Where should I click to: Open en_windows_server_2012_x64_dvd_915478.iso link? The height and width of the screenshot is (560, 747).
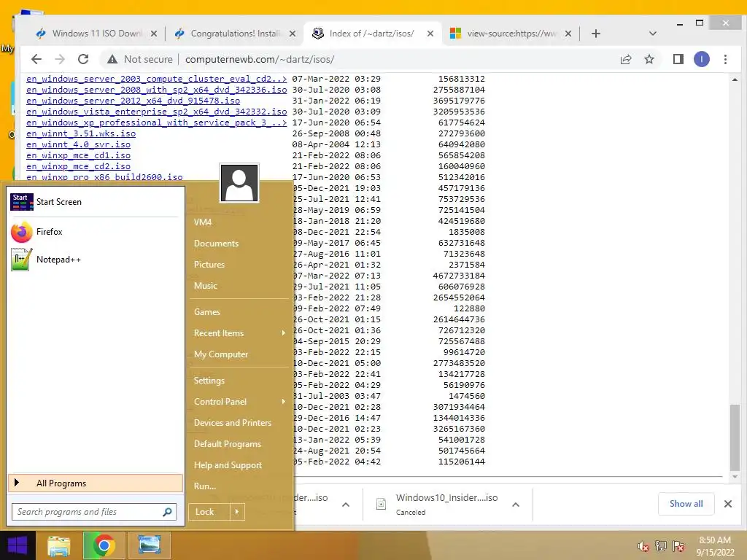click(x=133, y=101)
